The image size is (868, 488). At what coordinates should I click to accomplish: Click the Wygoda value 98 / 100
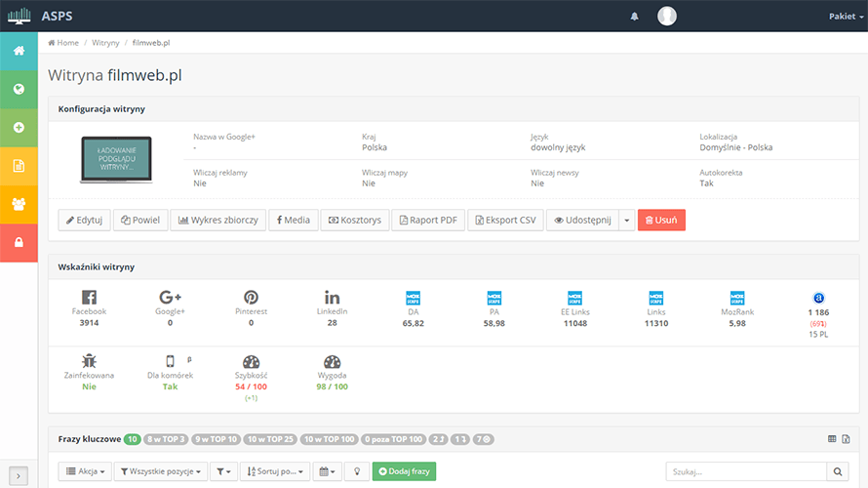click(x=333, y=386)
